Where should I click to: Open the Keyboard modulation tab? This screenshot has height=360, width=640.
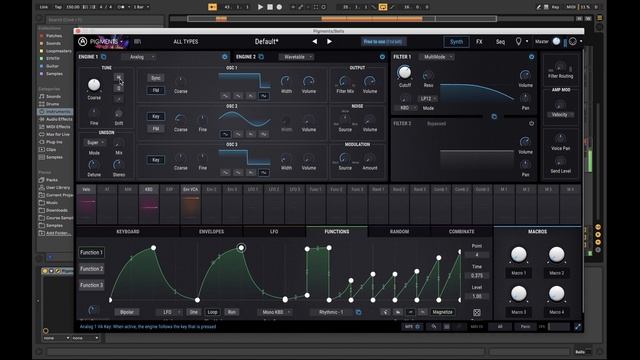click(x=128, y=232)
